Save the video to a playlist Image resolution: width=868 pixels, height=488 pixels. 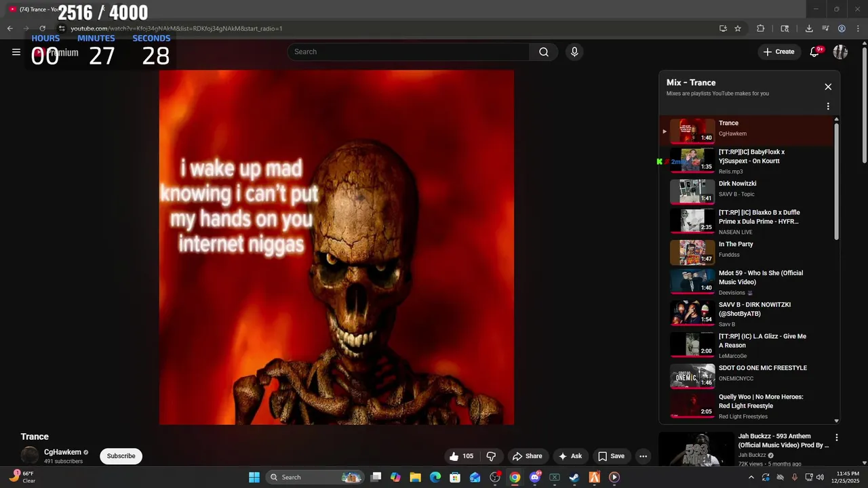pyautogui.click(x=610, y=456)
